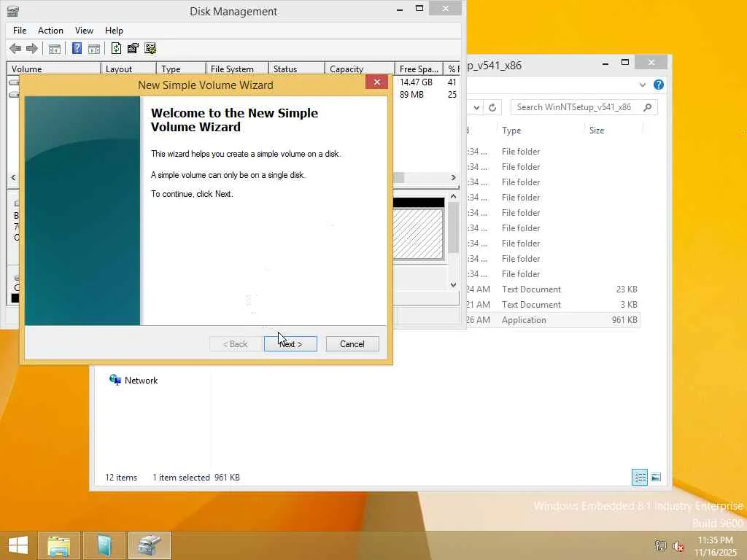
Task: Open Help via blue question mark toolbar icon
Action: click(x=77, y=48)
